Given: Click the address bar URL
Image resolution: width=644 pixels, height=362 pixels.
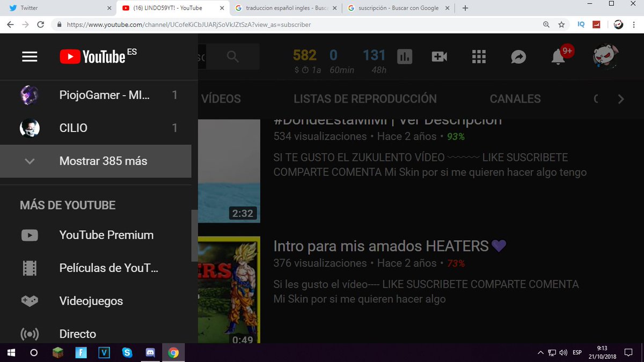Looking at the screenshot, I should click(x=188, y=25).
